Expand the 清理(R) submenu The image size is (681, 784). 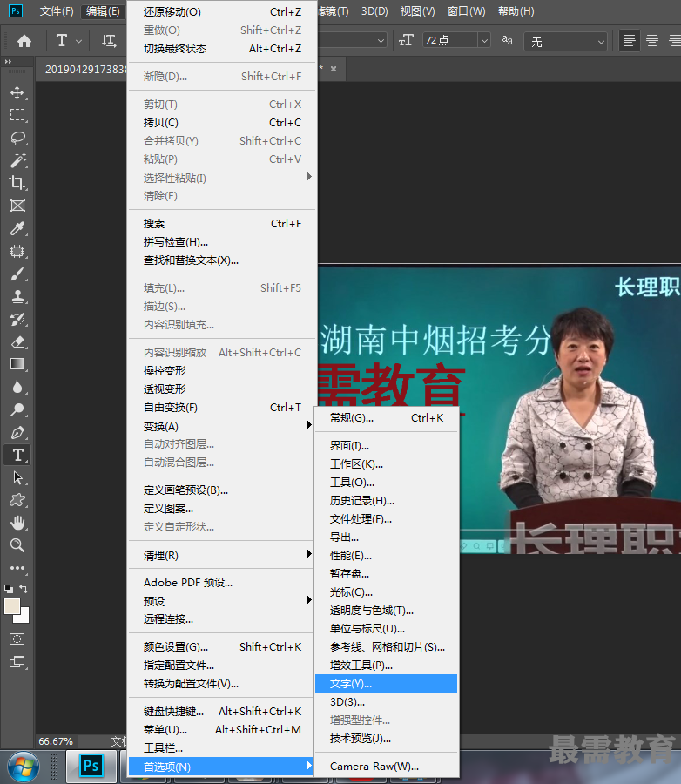(x=222, y=555)
